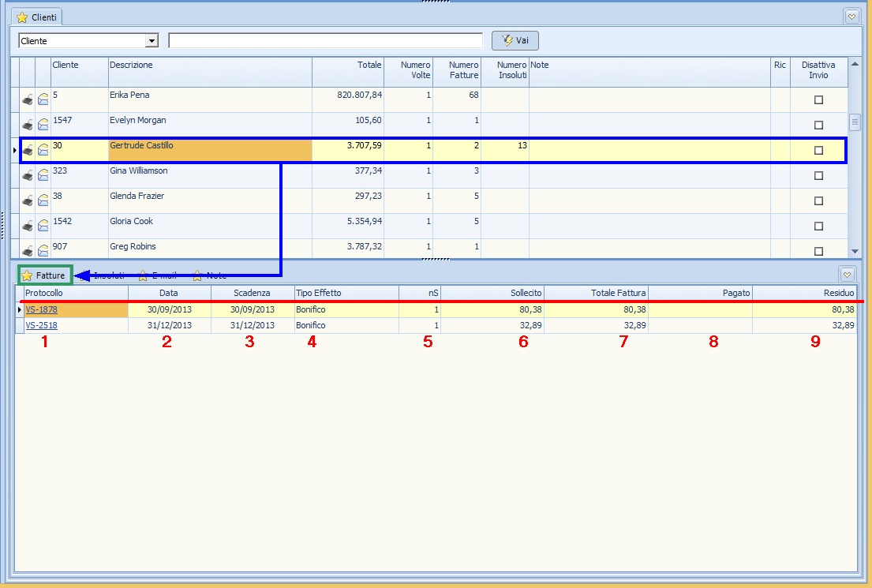Click the email envelope icon for Gina Williamson
The width and height of the screenshot is (872, 588).
tap(43, 176)
